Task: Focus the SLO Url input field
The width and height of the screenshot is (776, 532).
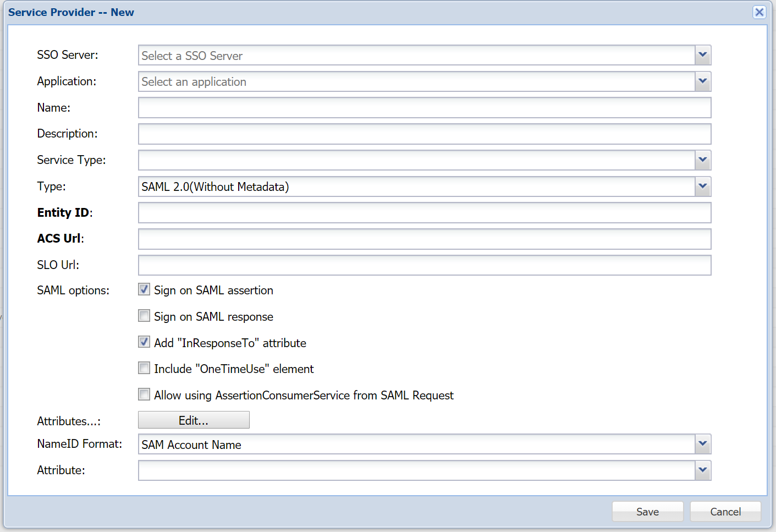Action: click(x=424, y=265)
